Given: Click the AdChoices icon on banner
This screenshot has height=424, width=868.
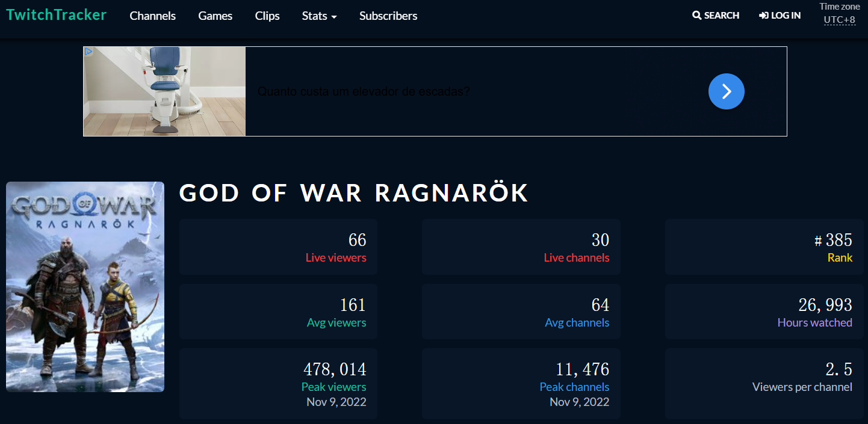Looking at the screenshot, I should point(88,52).
